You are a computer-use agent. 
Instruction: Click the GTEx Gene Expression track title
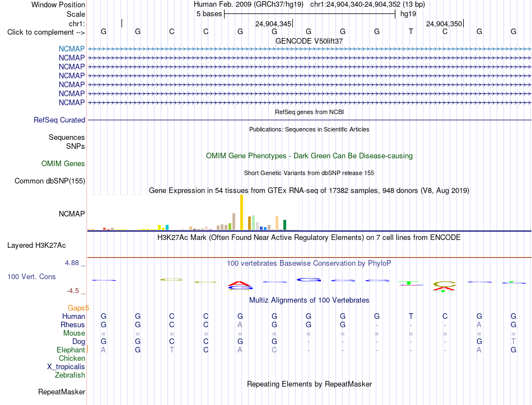click(x=309, y=190)
